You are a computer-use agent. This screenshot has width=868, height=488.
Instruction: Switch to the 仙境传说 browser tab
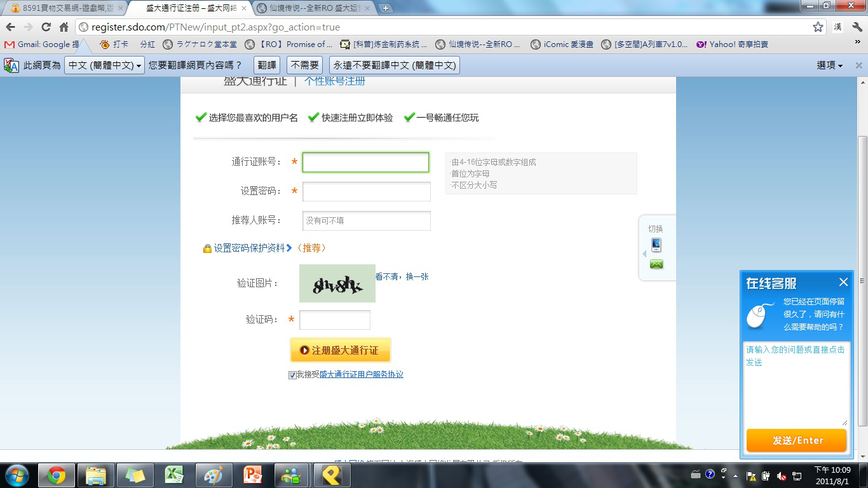pyautogui.click(x=314, y=8)
